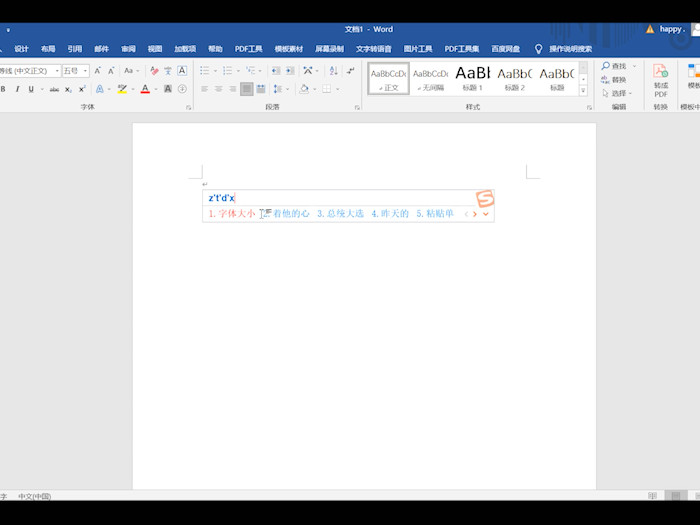Open borders button
Viewport: 700px width, 525px height.
(x=327, y=89)
